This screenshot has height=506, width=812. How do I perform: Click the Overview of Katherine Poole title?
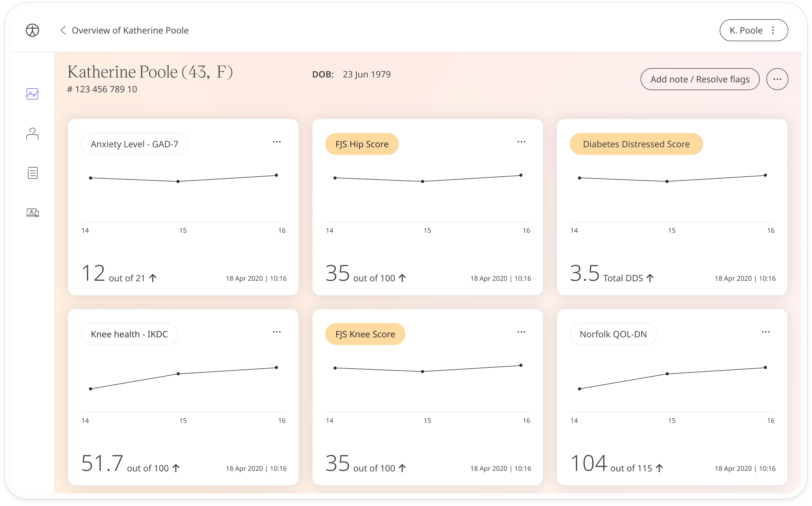[130, 30]
